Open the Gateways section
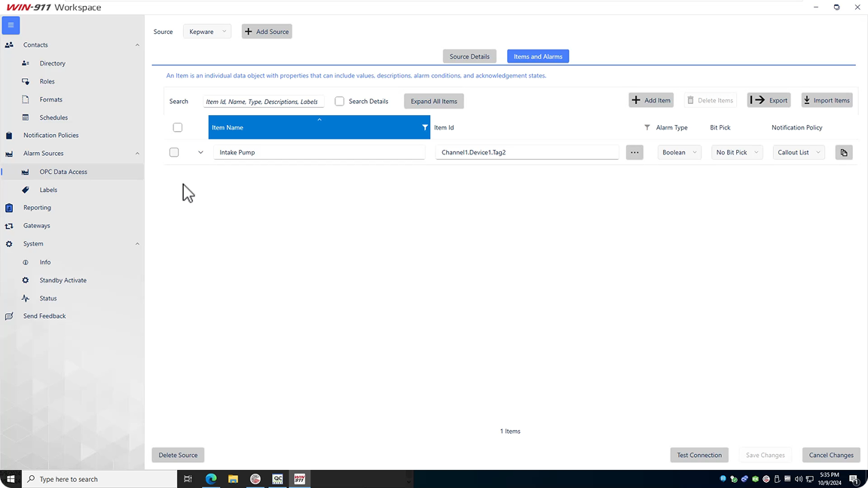The height and width of the screenshot is (488, 868). pyautogui.click(x=36, y=226)
